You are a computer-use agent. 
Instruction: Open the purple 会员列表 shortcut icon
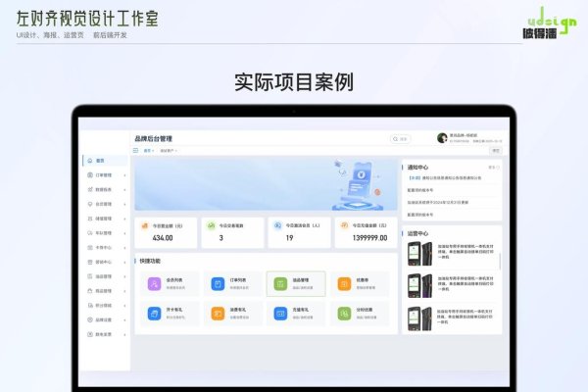[x=154, y=284]
